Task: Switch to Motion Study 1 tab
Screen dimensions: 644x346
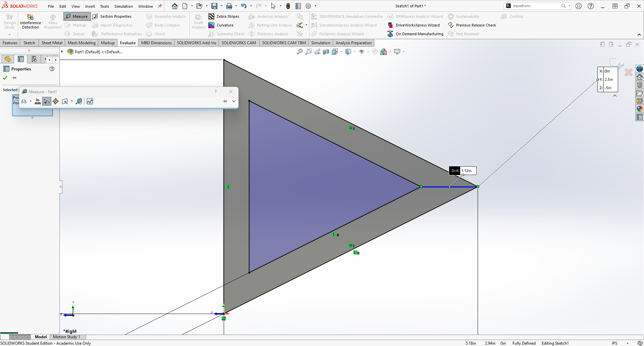Action: (x=66, y=337)
